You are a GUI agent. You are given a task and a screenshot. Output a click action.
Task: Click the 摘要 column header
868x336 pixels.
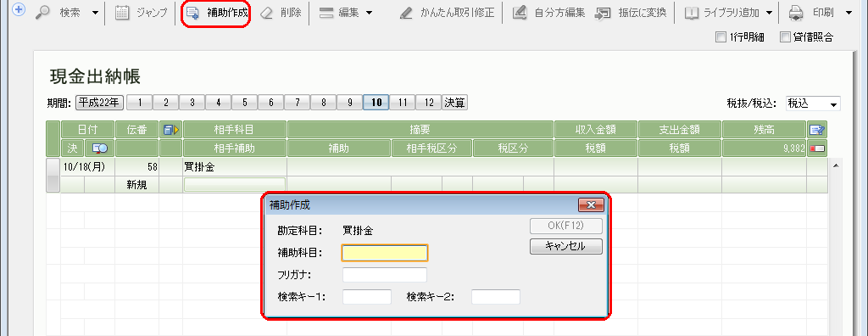[x=420, y=130]
